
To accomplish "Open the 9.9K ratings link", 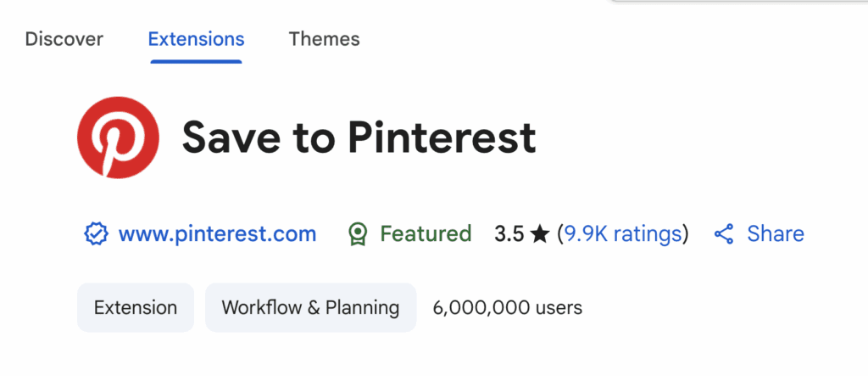I will 623,234.
